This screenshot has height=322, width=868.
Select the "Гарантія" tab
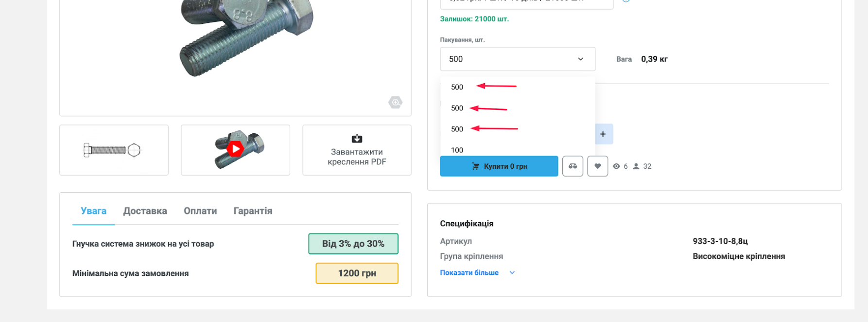[253, 211]
